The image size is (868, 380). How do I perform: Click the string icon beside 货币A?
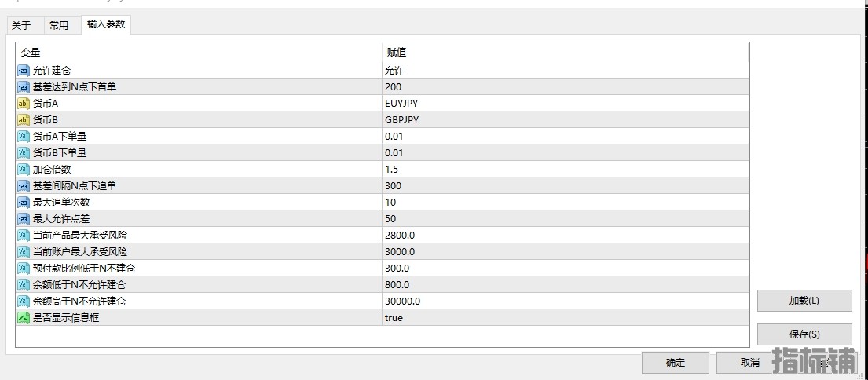(24, 103)
